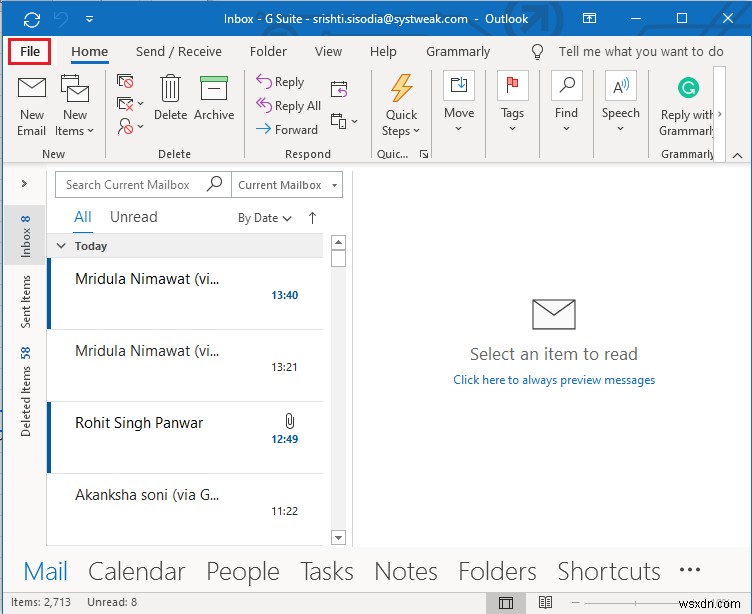Open Mridula Nimawat email from 13:21
This screenshot has width=752, height=614.
pos(187,366)
